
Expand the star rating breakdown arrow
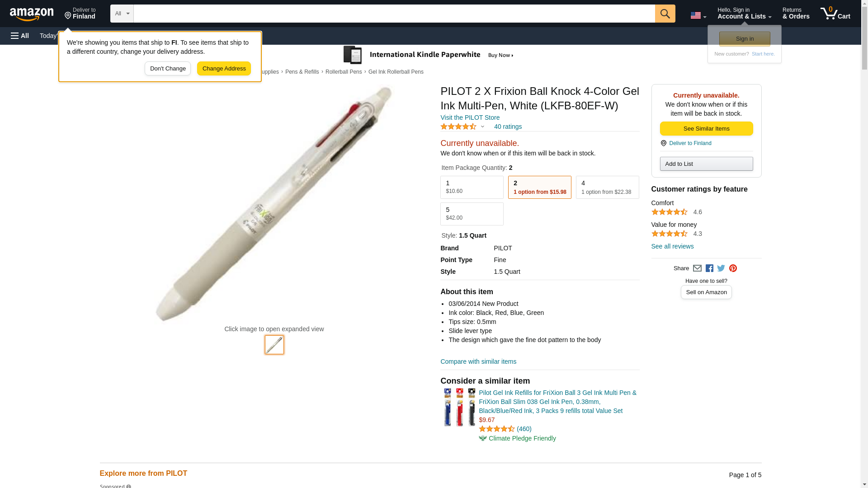482,127
